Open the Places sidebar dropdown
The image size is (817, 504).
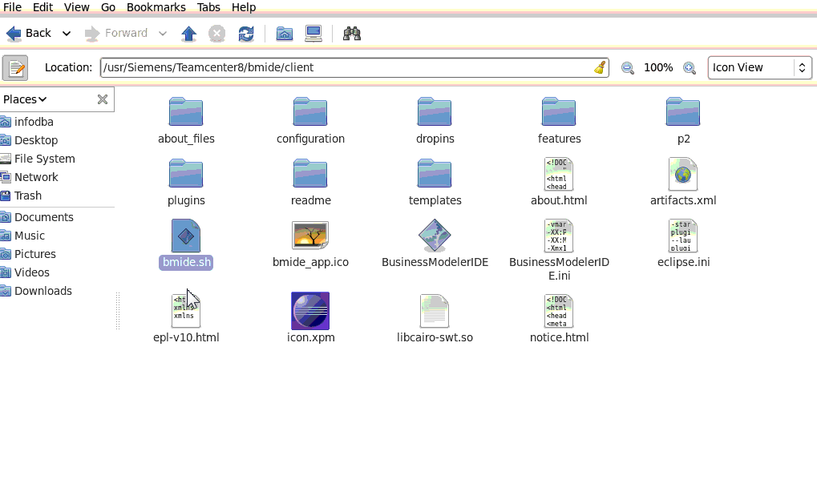click(25, 99)
